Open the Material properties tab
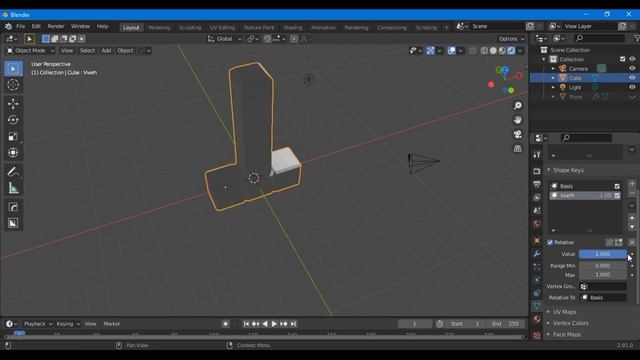The width and height of the screenshot is (640, 360). click(x=537, y=319)
